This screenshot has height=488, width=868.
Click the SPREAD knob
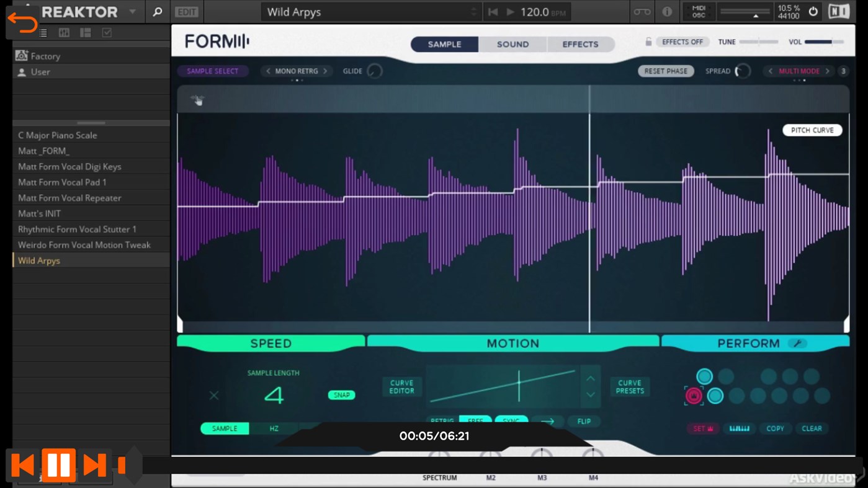743,71
